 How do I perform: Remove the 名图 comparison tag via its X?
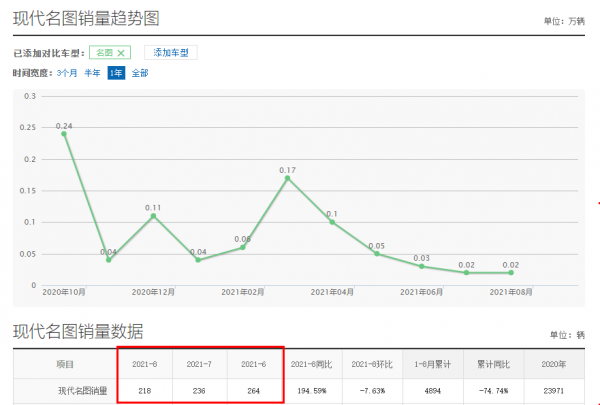tap(122, 53)
